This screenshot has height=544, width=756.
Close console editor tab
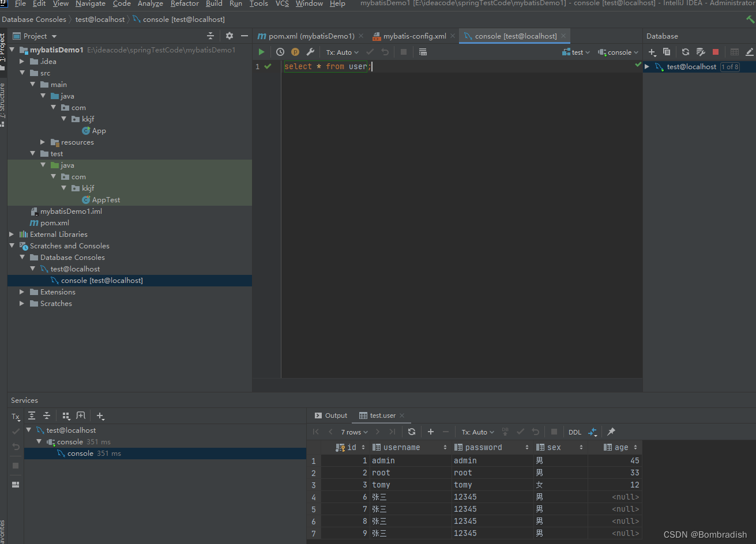pyautogui.click(x=564, y=36)
